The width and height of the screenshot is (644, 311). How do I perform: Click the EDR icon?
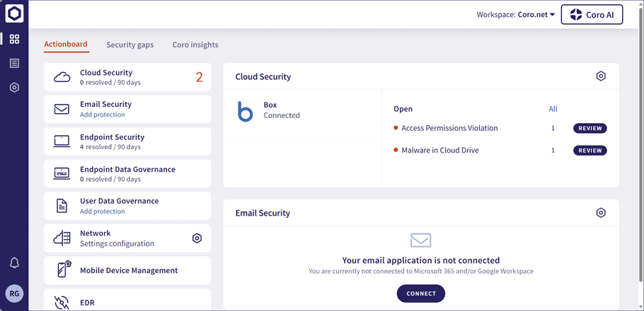pyautogui.click(x=62, y=303)
